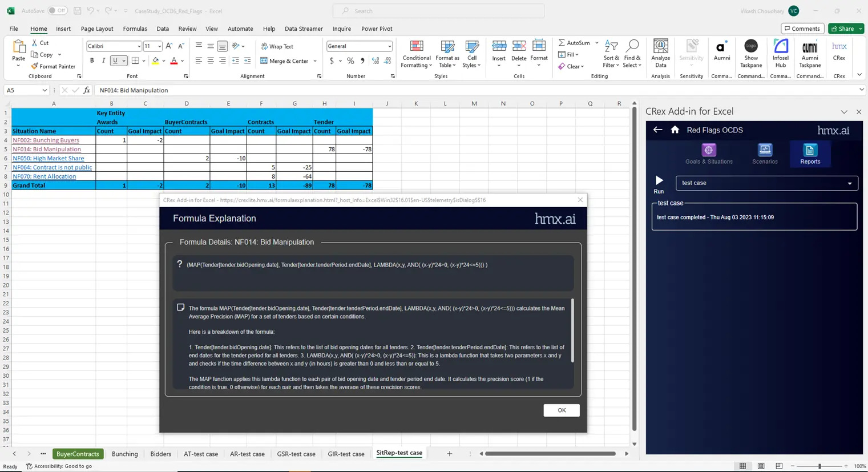Toggle right text alignment
The image size is (868, 472).
[223, 60]
